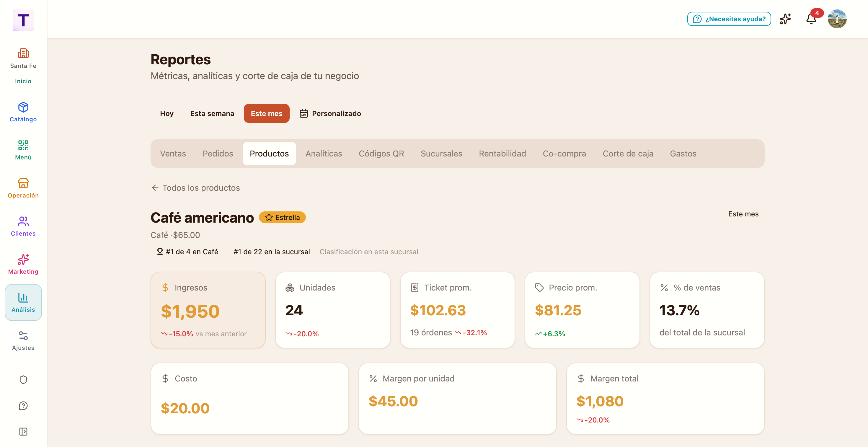This screenshot has width=868, height=447.
Task: Open the Personalizado date picker
Action: (330, 113)
